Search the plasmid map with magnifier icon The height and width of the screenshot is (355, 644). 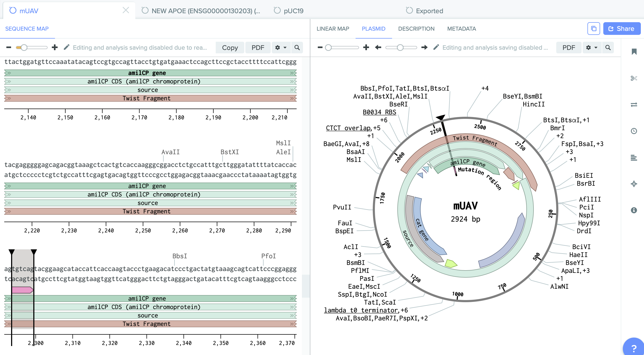[608, 48]
